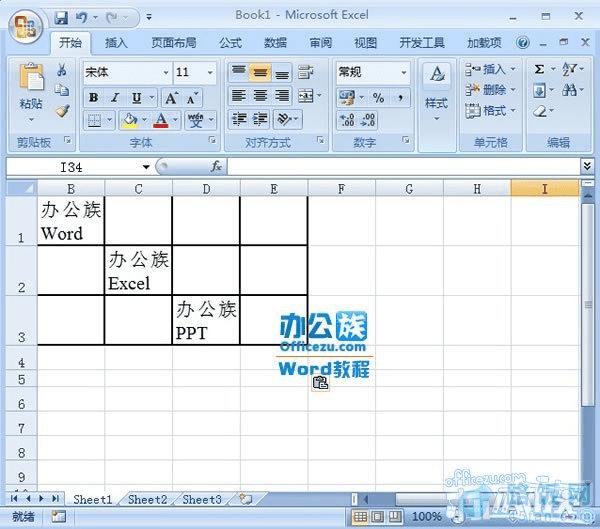Expand the 插入 cells dropdown
The height and width of the screenshot is (529, 600).
(x=514, y=70)
